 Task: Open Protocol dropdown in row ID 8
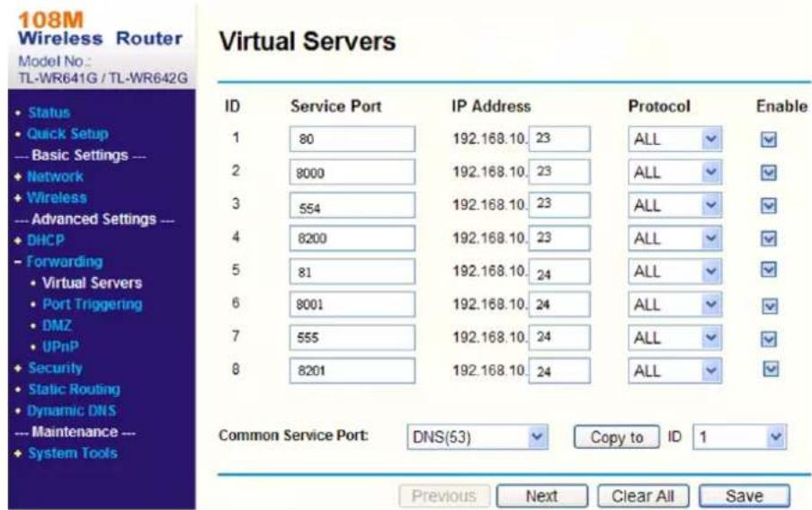674,371
